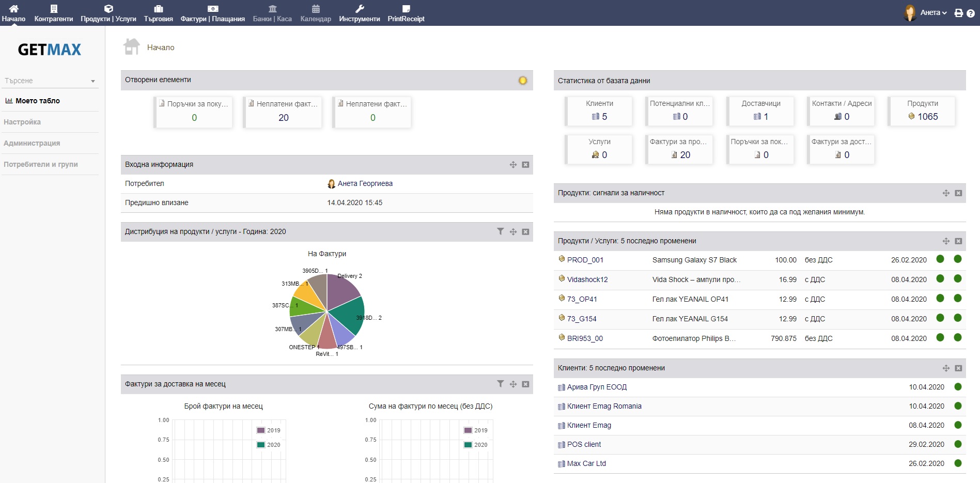Open the Vidashock12 product link
This screenshot has height=483, width=980.
point(587,279)
